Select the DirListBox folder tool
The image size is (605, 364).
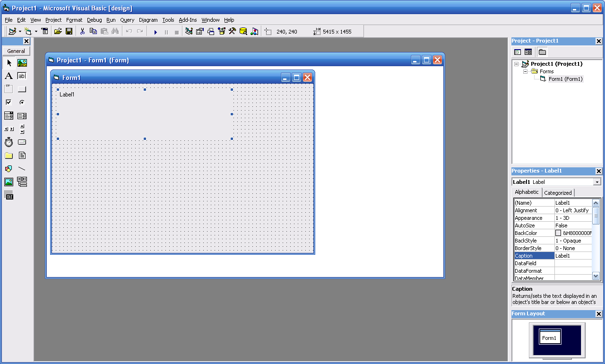click(9, 156)
